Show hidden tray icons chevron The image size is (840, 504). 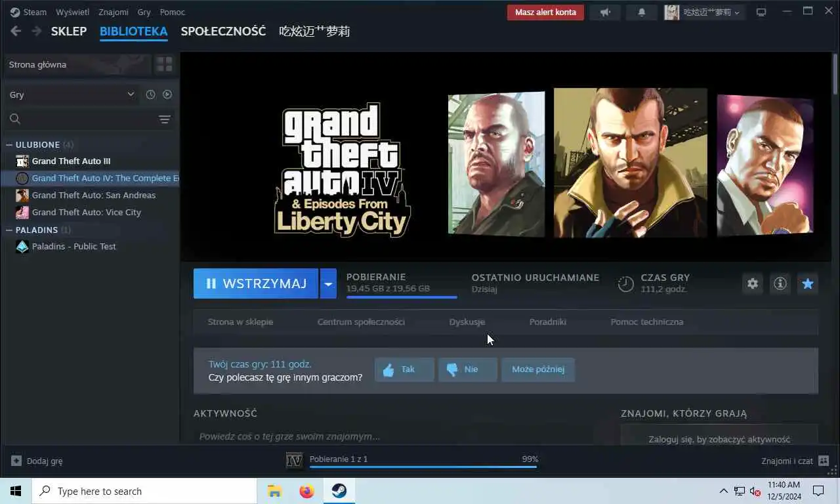coord(724,491)
